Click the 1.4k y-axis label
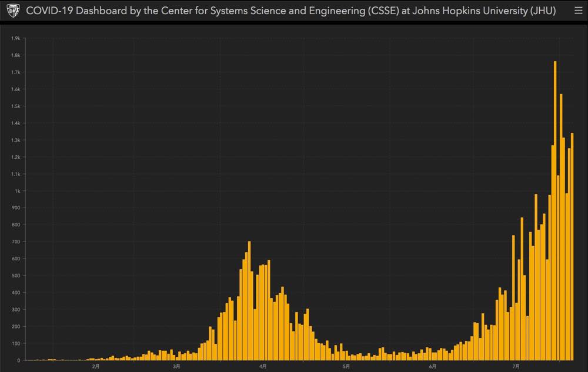This screenshot has width=588, height=372. click(16, 123)
